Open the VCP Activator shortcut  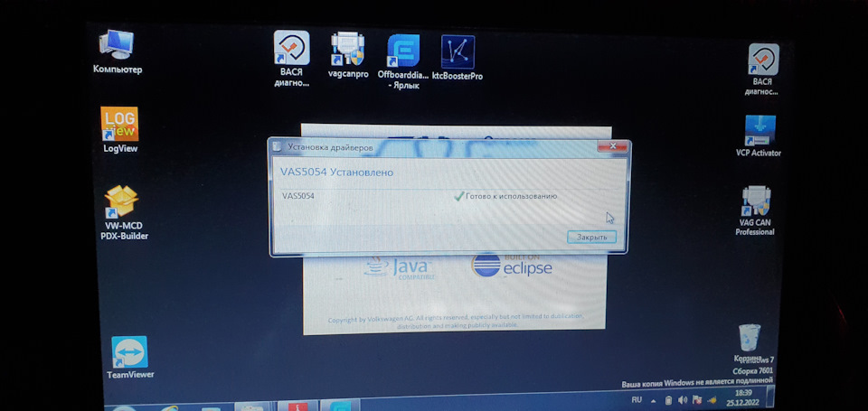759,135
